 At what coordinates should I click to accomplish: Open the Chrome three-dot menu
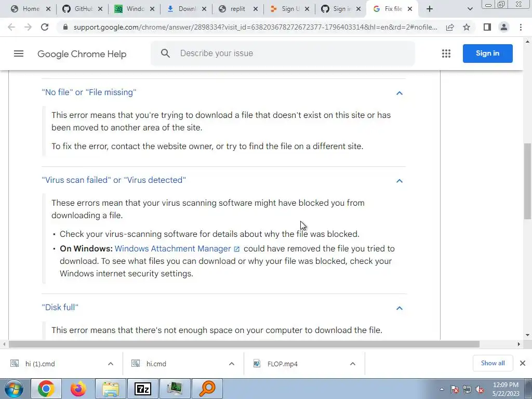521,27
